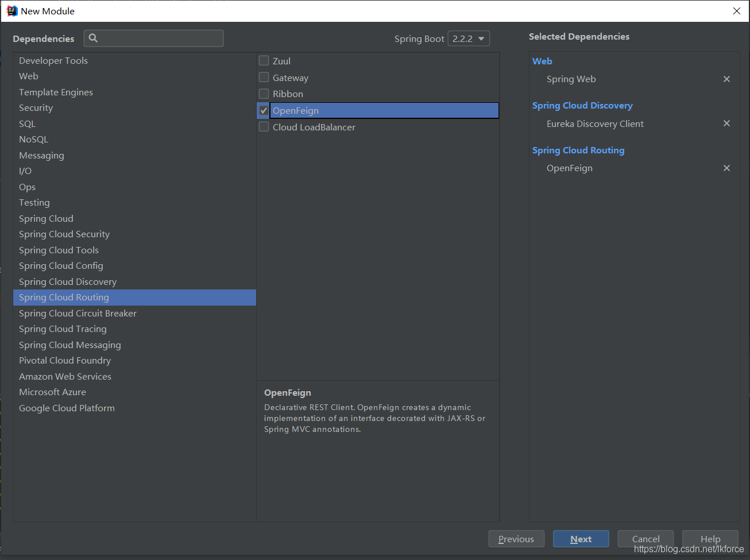The height and width of the screenshot is (560, 750).
Task: Open Spring Cloud Security category
Action: [x=134, y=234]
